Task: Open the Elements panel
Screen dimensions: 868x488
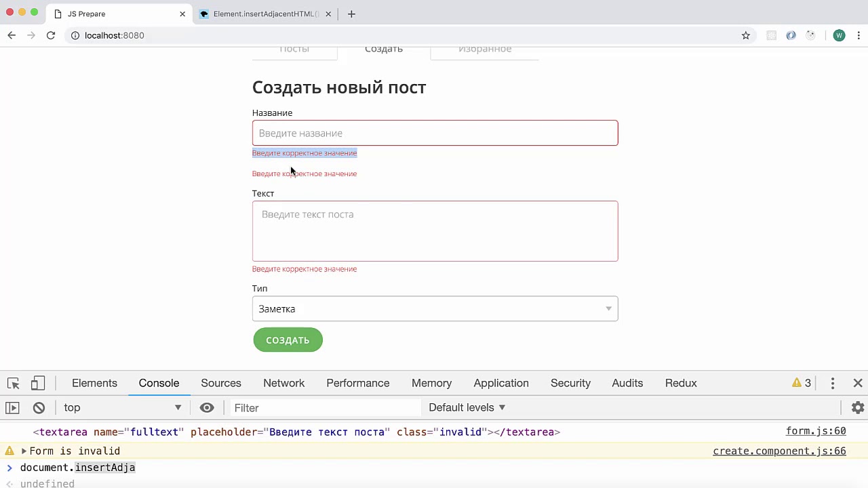Action: (x=94, y=383)
